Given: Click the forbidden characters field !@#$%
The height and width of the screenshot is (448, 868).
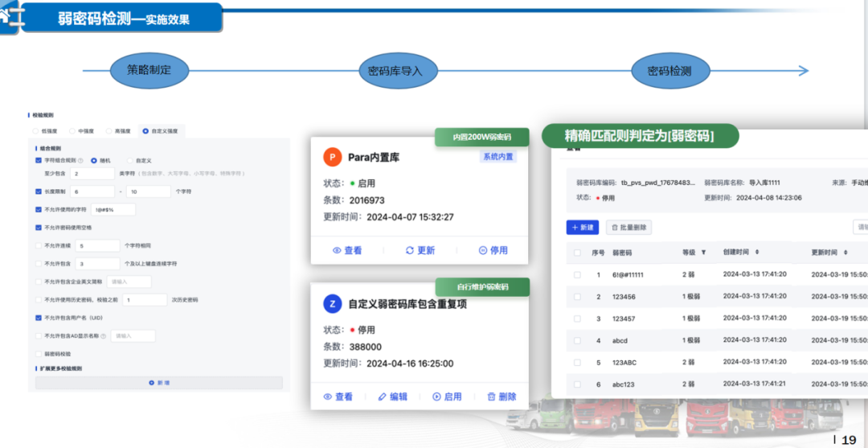Looking at the screenshot, I should pos(113,210).
